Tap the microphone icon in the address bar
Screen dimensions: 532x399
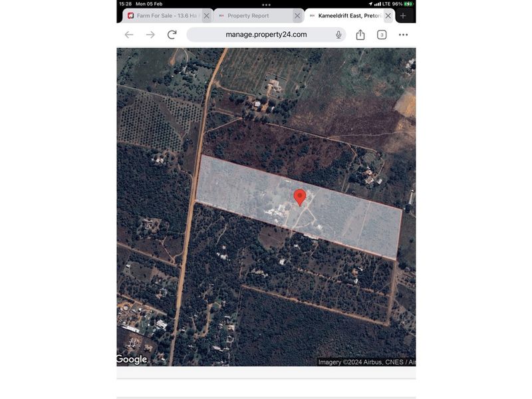pos(338,35)
